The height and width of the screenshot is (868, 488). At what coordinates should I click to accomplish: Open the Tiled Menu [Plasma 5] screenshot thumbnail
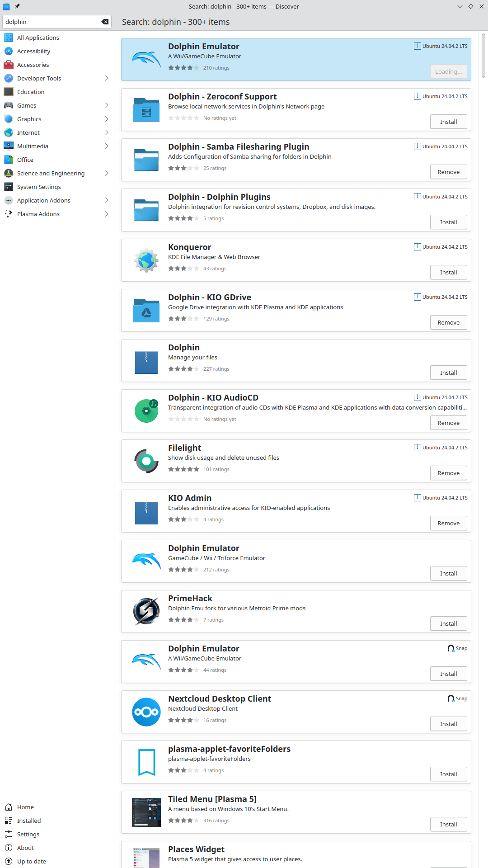pyautogui.click(x=146, y=812)
